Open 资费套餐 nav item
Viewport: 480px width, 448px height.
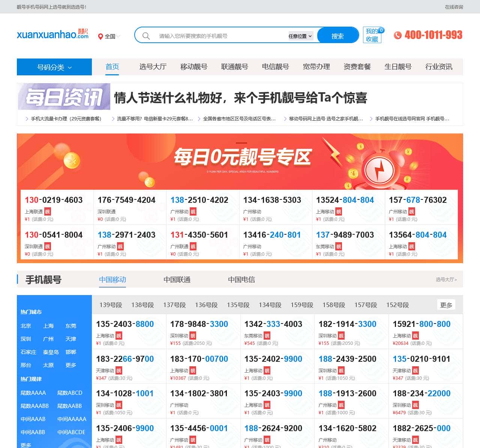click(357, 67)
